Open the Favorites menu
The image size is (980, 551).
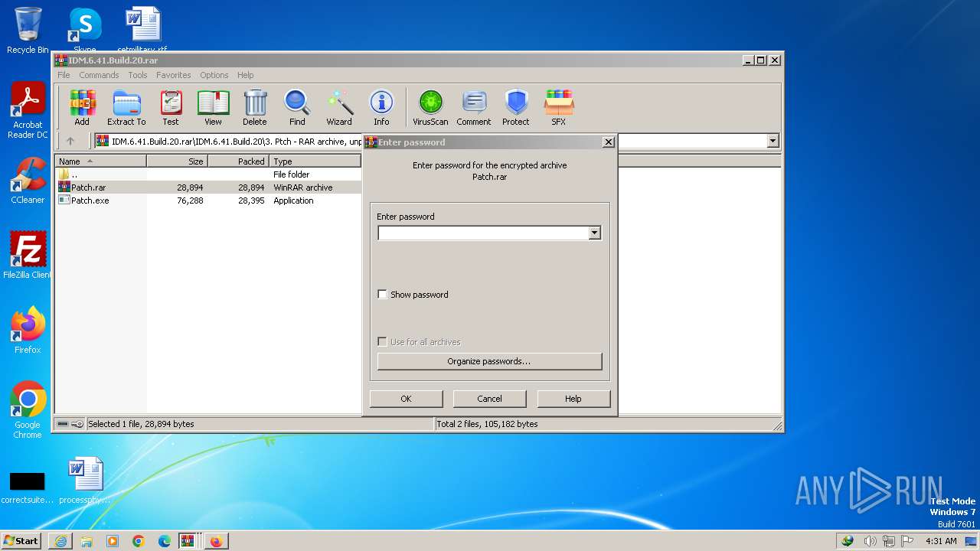(174, 75)
